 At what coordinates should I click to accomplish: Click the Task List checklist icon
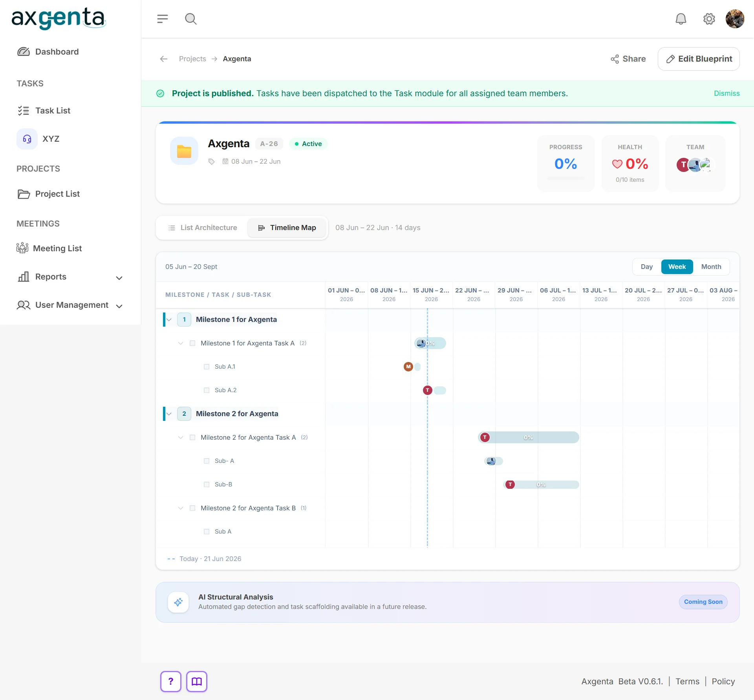(x=23, y=110)
